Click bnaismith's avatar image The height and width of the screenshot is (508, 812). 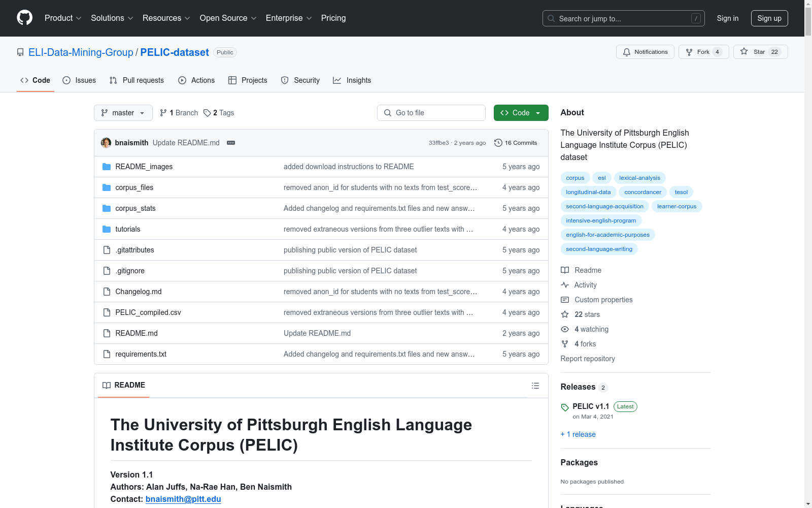(x=106, y=143)
